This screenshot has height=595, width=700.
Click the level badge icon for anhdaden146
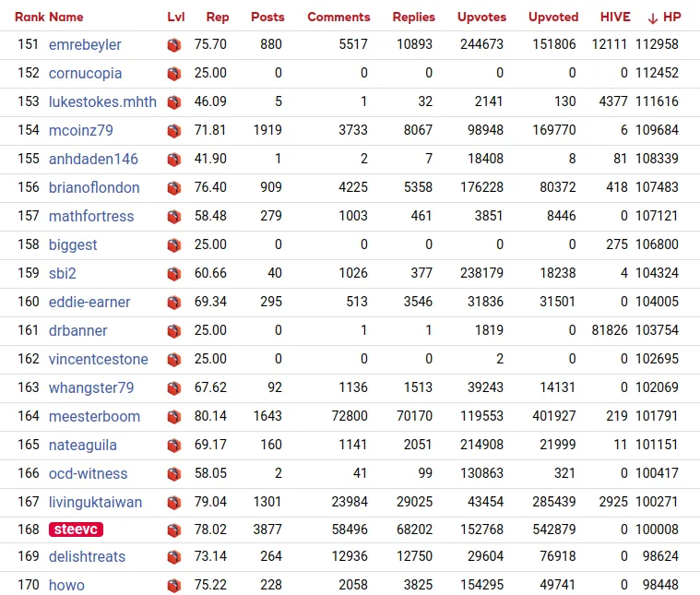pos(174,160)
